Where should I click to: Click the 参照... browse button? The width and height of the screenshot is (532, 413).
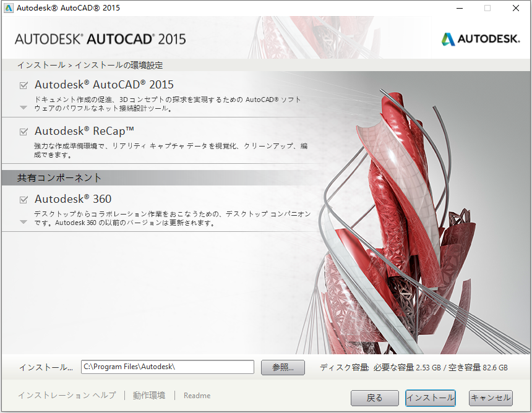tap(283, 367)
